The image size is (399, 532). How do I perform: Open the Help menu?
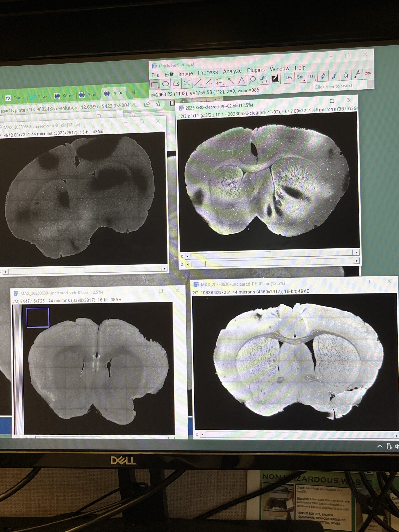click(x=300, y=68)
